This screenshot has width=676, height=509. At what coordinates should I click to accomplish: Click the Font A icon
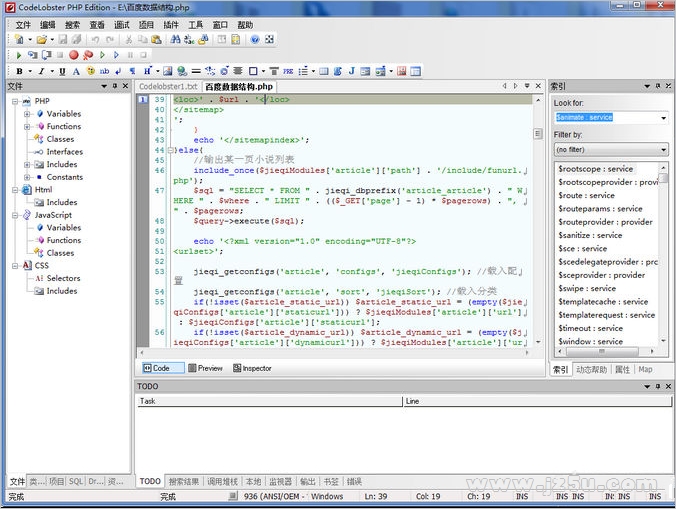(x=76, y=71)
